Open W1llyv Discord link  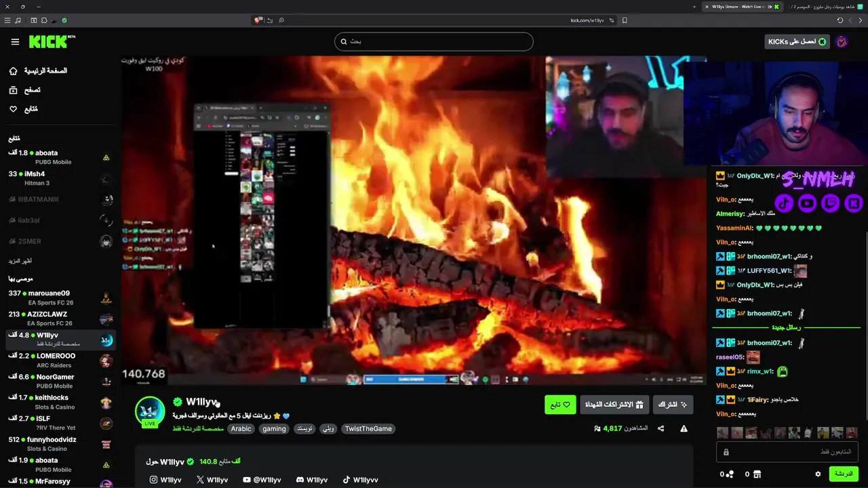pos(312,480)
